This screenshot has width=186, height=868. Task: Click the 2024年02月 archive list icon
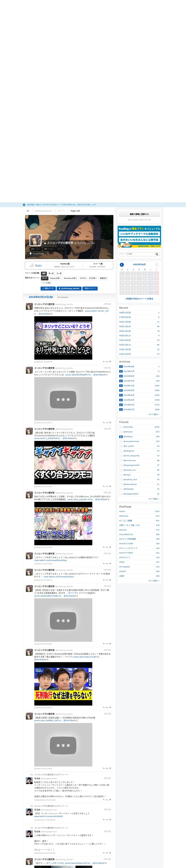click(121, 409)
